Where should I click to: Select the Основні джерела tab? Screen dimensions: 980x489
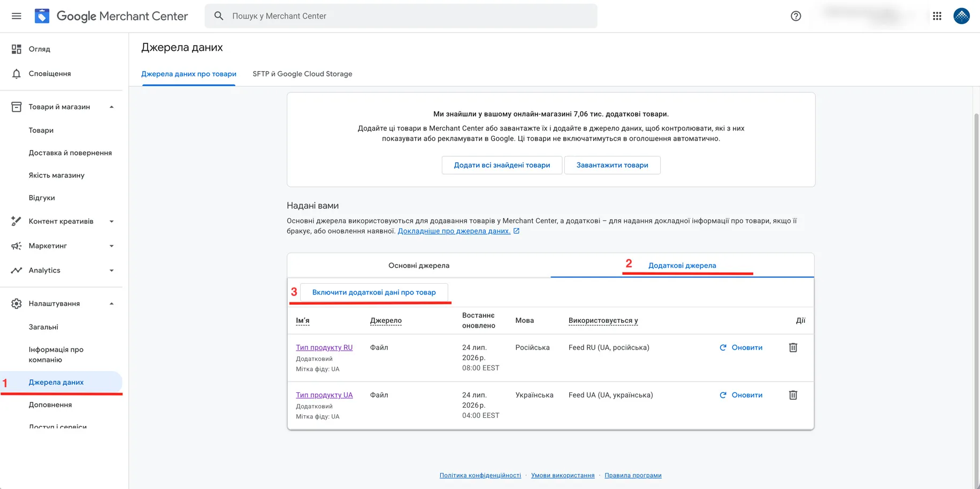coord(419,265)
